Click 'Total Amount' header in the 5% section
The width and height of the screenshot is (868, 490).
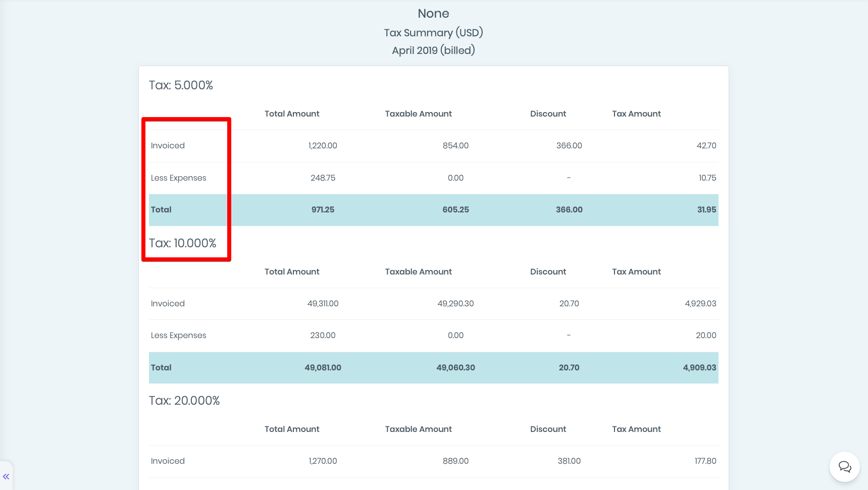click(x=292, y=114)
